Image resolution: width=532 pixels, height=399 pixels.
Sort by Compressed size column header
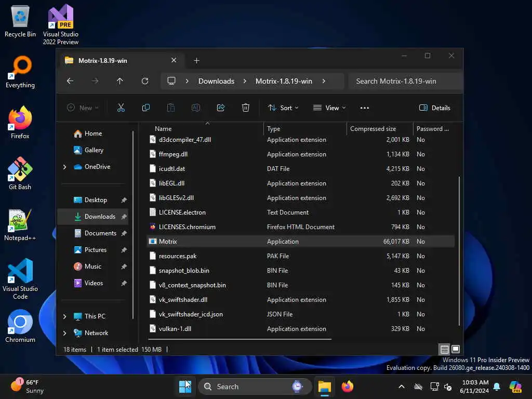(x=380, y=129)
